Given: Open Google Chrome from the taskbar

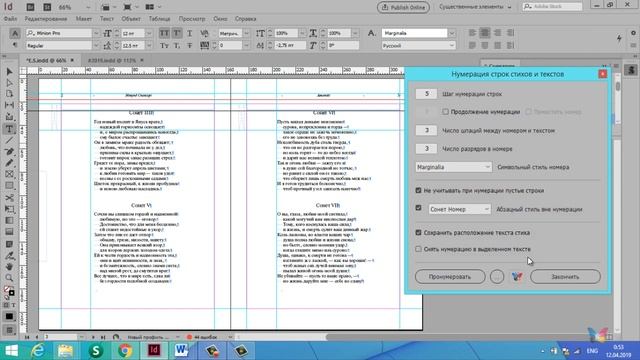Looking at the screenshot, I should click(x=125, y=351).
